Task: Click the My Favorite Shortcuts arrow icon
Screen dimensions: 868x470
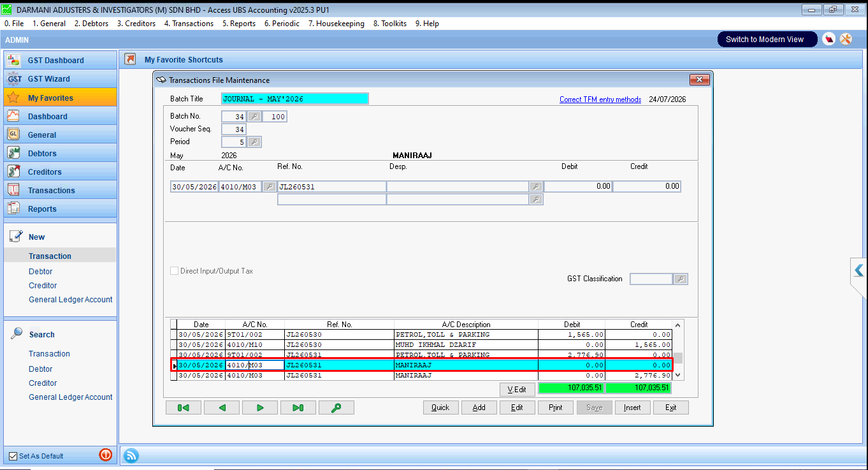Action: (131, 59)
